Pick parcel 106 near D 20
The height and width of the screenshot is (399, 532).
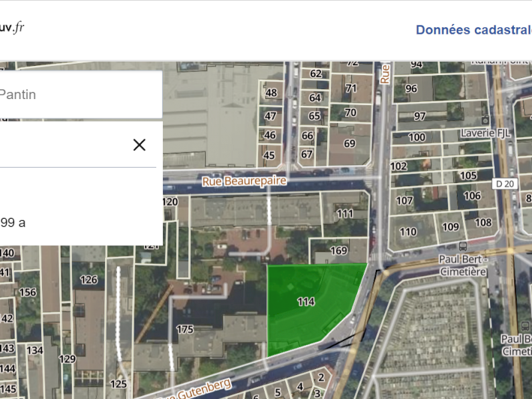click(x=472, y=196)
